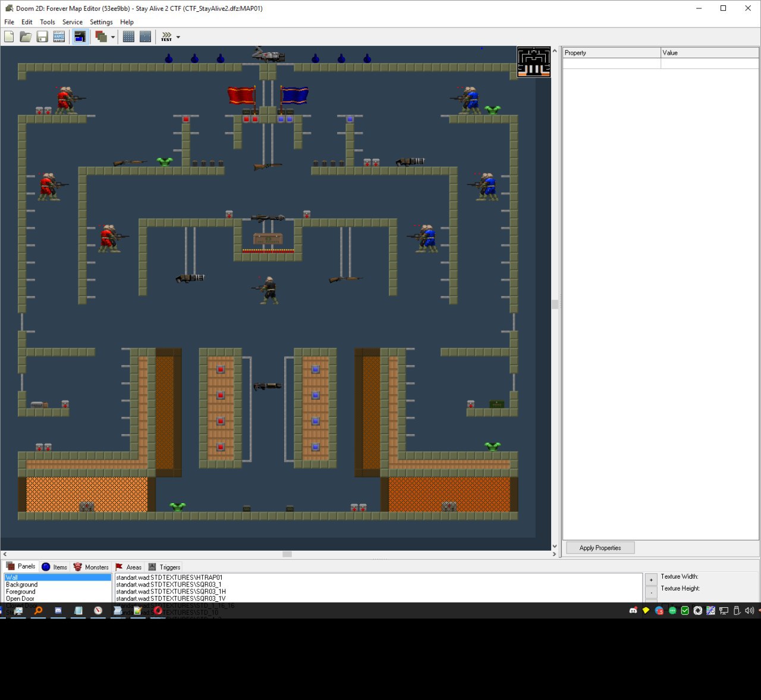Click the volume speaker tray icon
This screenshot has width=761, height=700.
(x=749, y=611)
